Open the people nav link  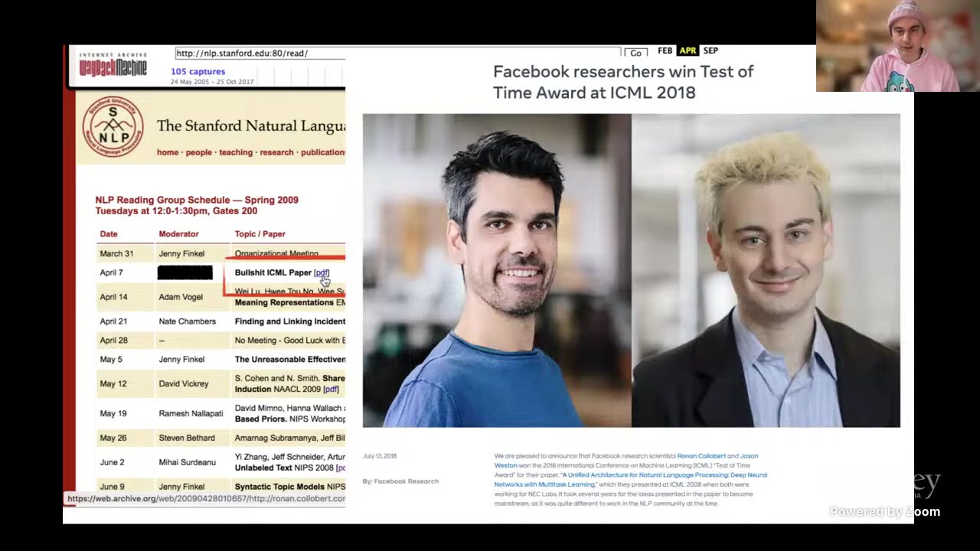[x=198, y=152]
